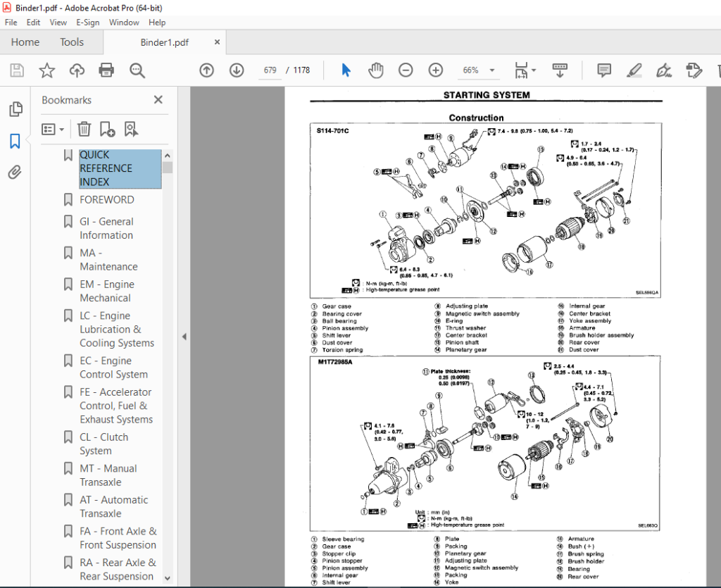Toggle the Bookmarks panel icon
This screenshot has width=721, height=588.
click(x=15, y=141)
